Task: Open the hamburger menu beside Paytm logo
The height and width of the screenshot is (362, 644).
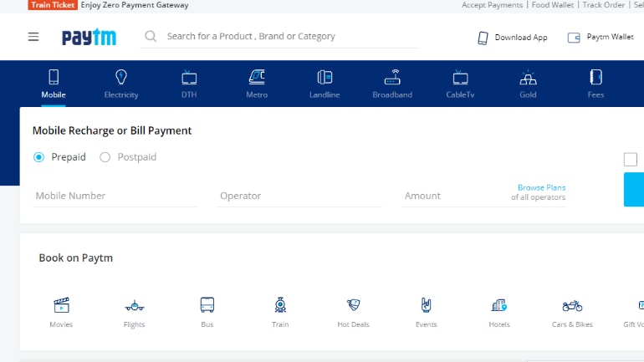Action: pyautogui.click(x=33, y=37)
